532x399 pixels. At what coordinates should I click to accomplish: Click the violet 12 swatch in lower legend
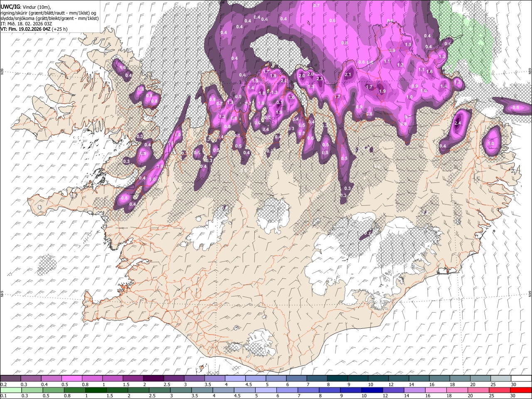[x=393, y=390]
